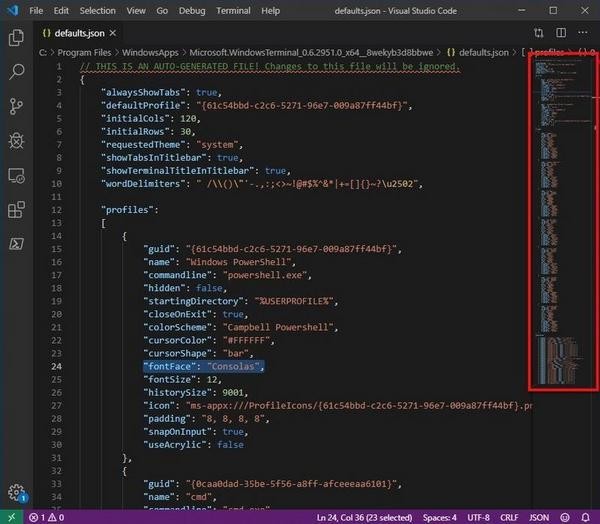Click the "wordDelimiters" key
The image size is (600, 524).
click(x=143, y=184)
